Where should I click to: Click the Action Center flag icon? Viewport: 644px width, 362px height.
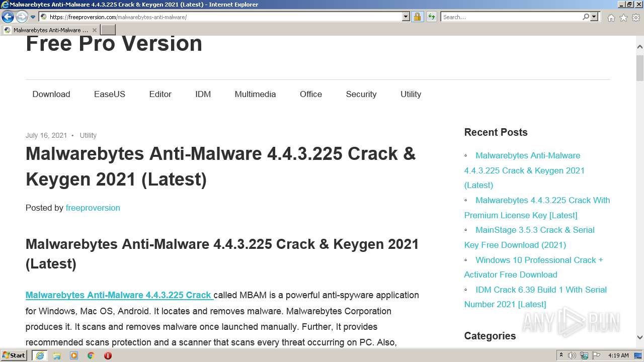tap(596, 355)
